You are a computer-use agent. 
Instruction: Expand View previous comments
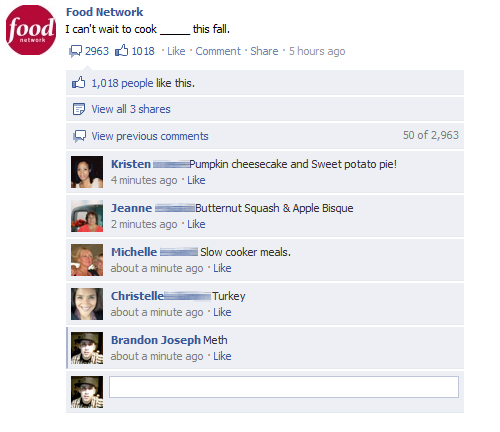[150, 136]
